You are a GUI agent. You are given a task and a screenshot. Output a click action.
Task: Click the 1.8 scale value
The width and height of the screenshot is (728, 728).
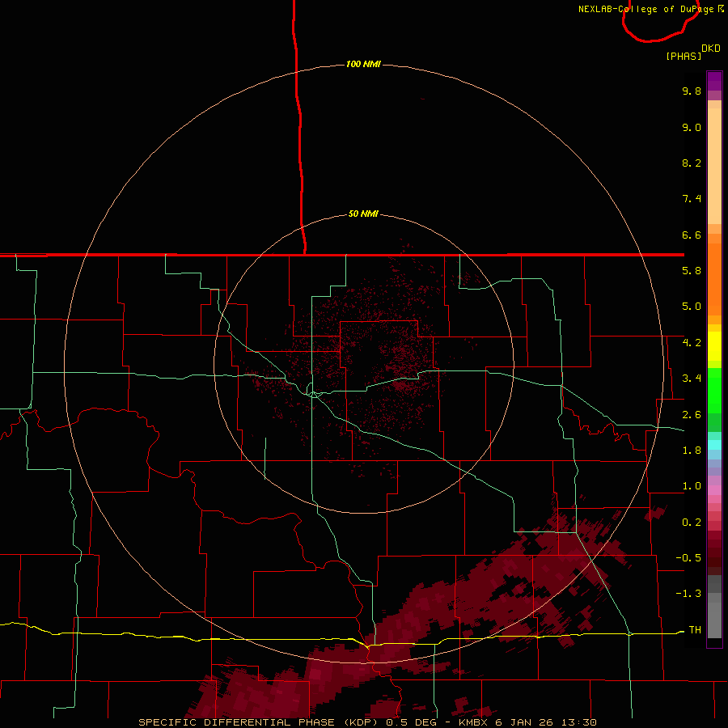692,451
